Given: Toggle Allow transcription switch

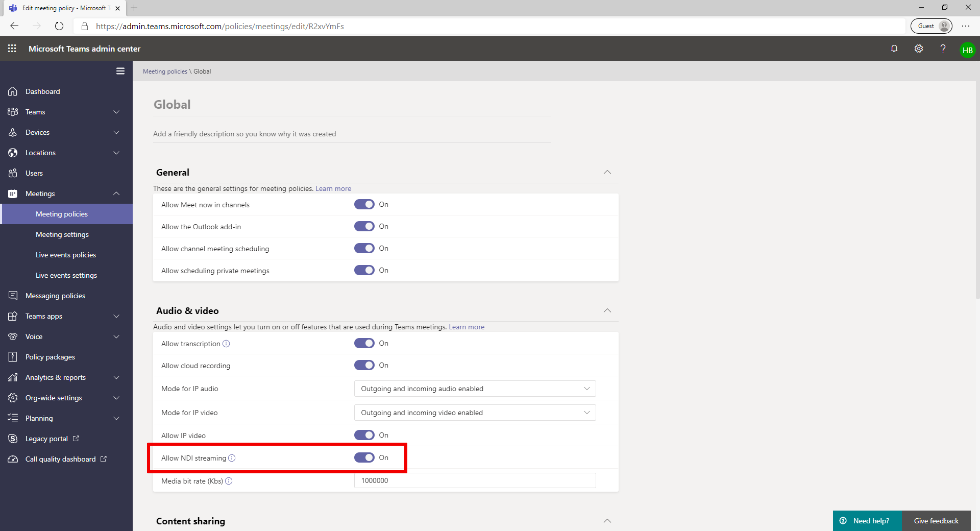Looking at the screenshot, I should (364, 343).
